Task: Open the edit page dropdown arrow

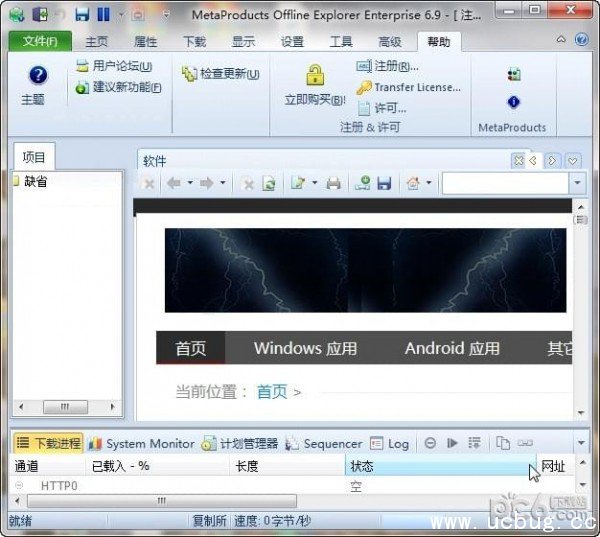Action: coord(314,184)
